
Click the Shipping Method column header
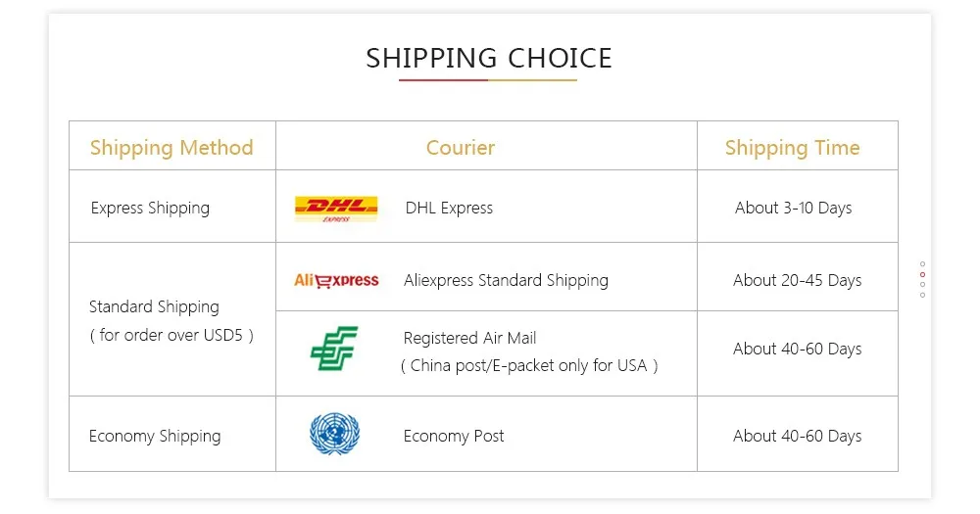tap(171, 148)
